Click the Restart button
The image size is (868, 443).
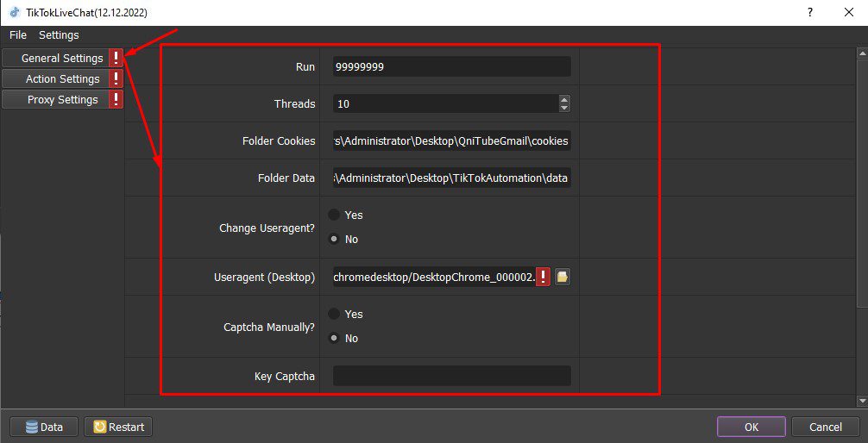(118, 427)
